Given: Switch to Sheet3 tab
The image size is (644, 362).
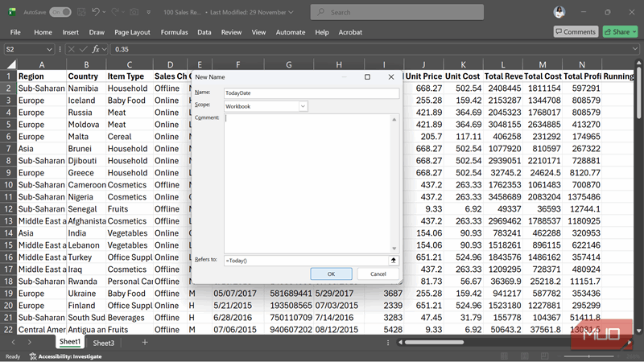Looking at the screenshot, I should [102, 343].
